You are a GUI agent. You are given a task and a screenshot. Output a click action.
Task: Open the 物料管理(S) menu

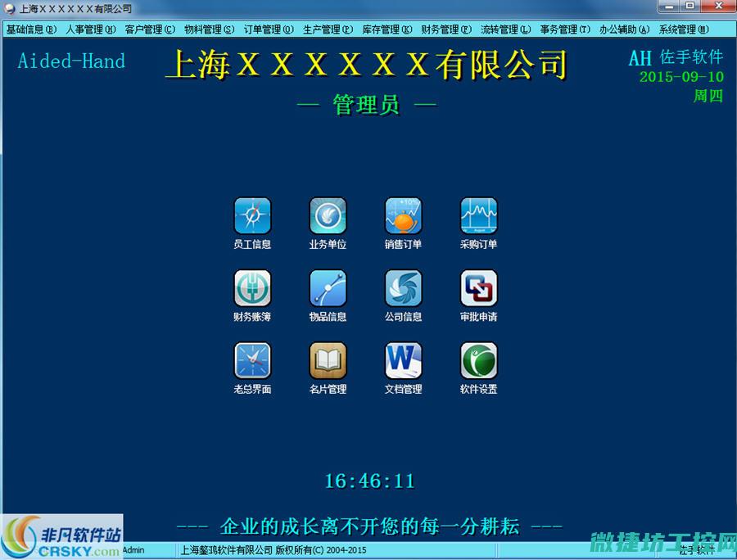[209, 29]
